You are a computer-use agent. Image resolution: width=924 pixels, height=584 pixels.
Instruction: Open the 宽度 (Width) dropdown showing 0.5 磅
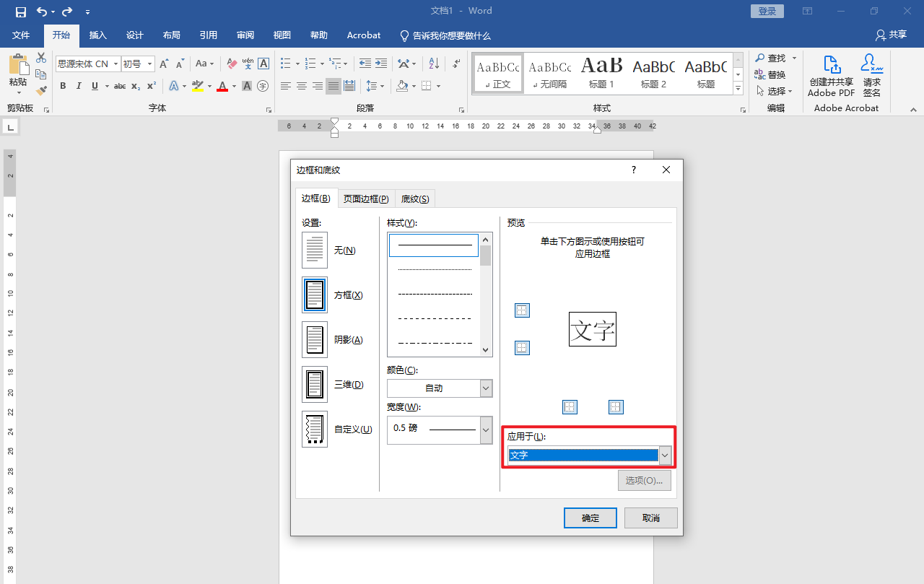tap(486, 429)
